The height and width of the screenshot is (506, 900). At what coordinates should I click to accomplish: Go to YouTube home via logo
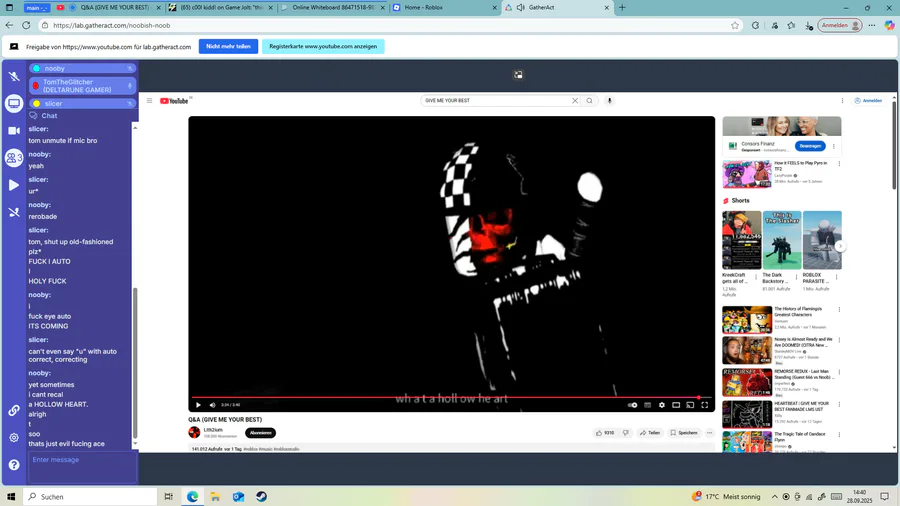click(174, 101)
